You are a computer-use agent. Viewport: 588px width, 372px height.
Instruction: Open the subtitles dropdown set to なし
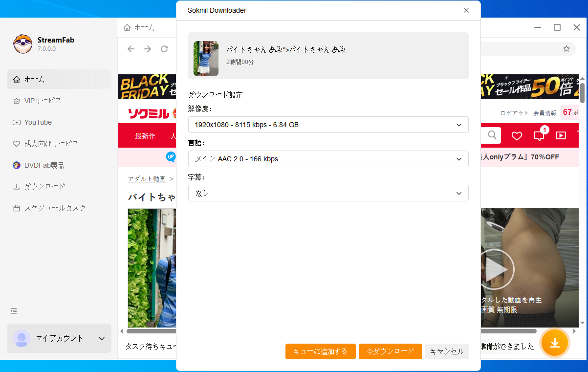328,193
